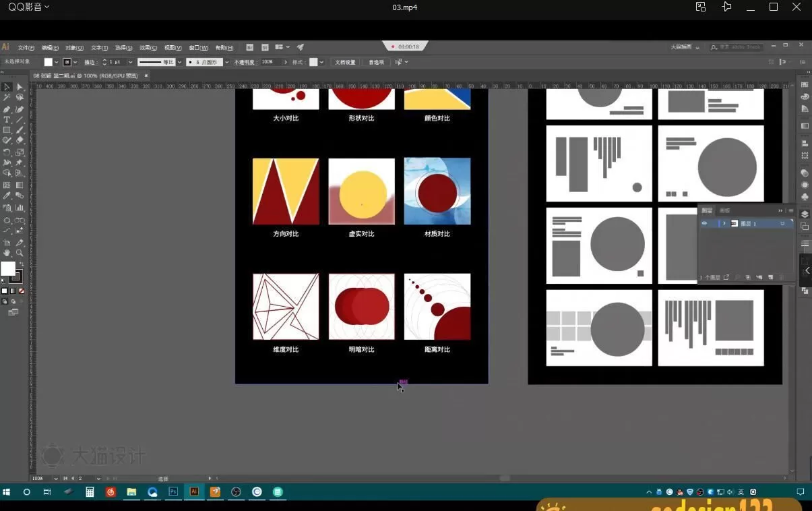Click the 首选项 button
This screenshot has height=511, width=812.
click(x=376, y=62)
